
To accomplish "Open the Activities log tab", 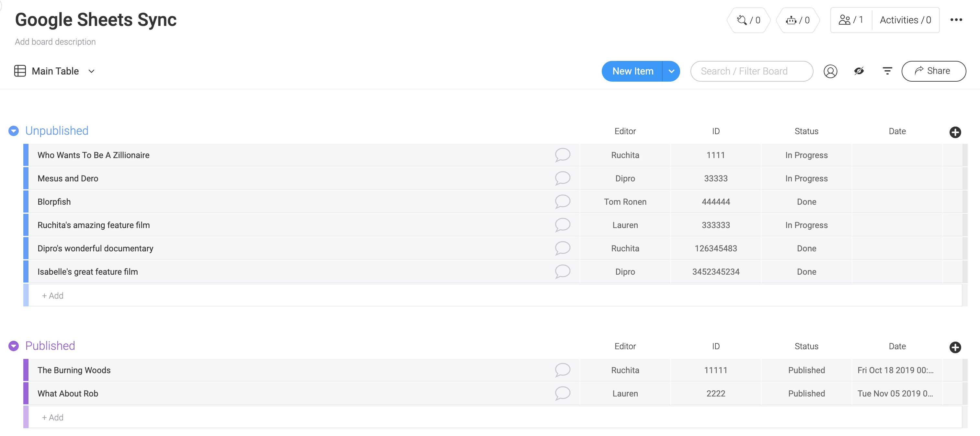I will [905, 20].
